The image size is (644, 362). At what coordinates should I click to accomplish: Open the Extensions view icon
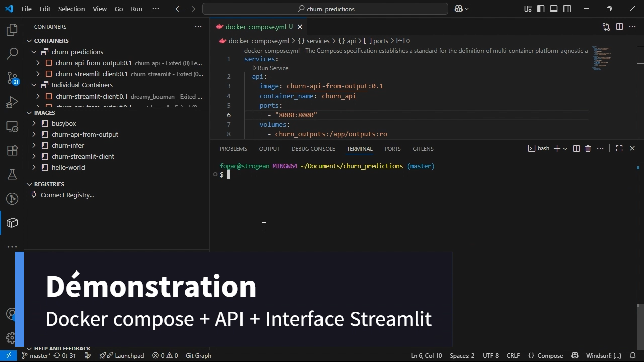click(12, 150)
